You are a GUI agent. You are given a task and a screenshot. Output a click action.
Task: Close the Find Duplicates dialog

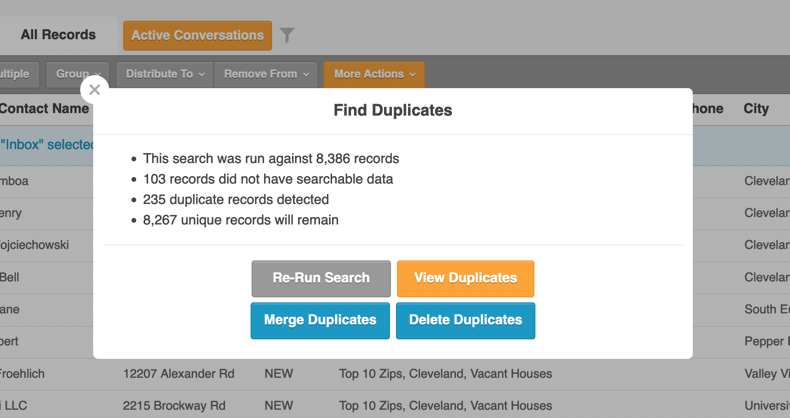tap(94, 90)
